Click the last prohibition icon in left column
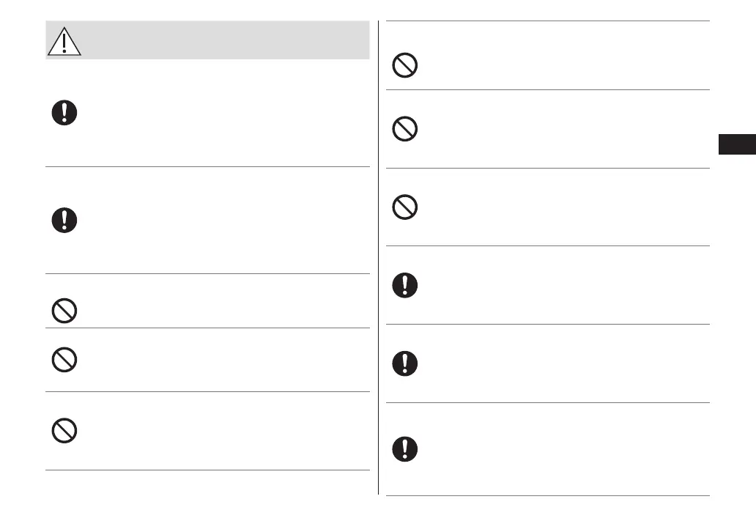 (x=64, y=430)
